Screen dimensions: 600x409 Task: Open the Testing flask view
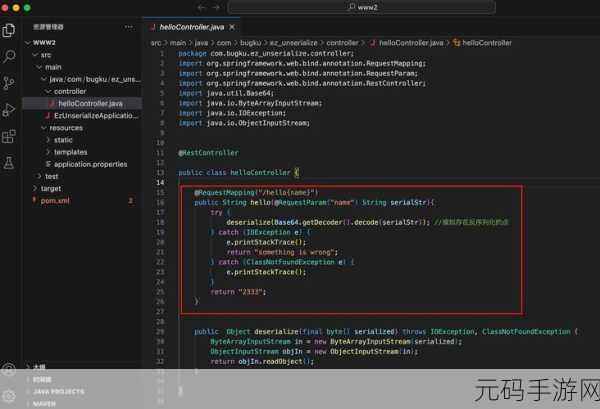8,163
